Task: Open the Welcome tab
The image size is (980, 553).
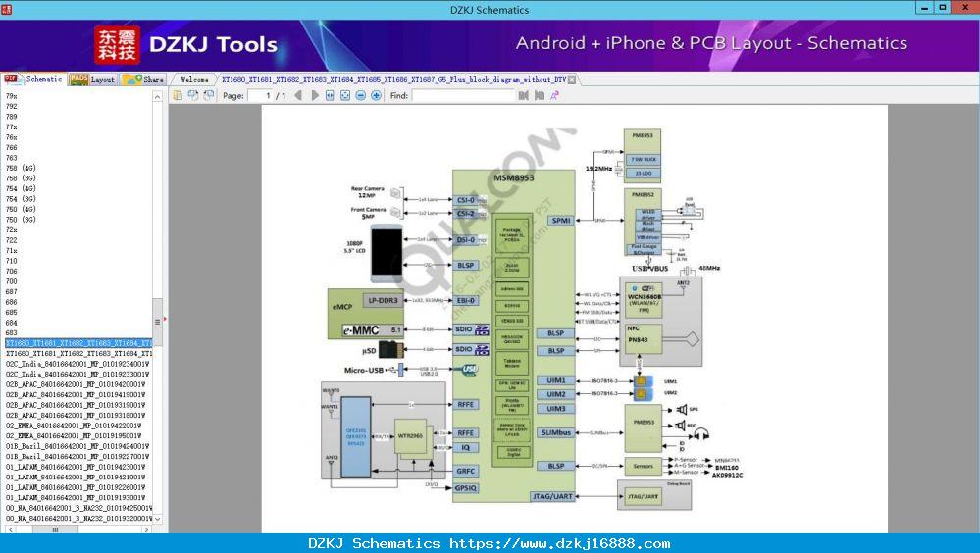Action: click(x=194, y=80)
